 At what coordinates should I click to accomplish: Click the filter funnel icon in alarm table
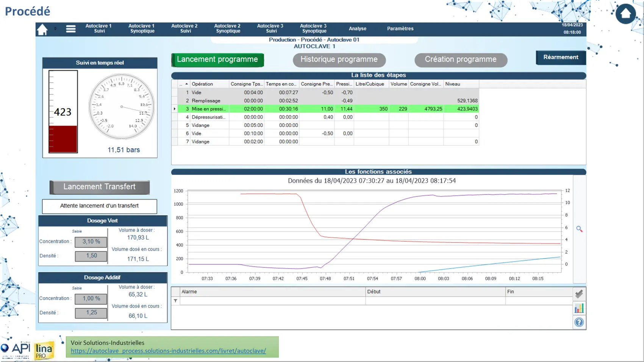tap(175, 301)
